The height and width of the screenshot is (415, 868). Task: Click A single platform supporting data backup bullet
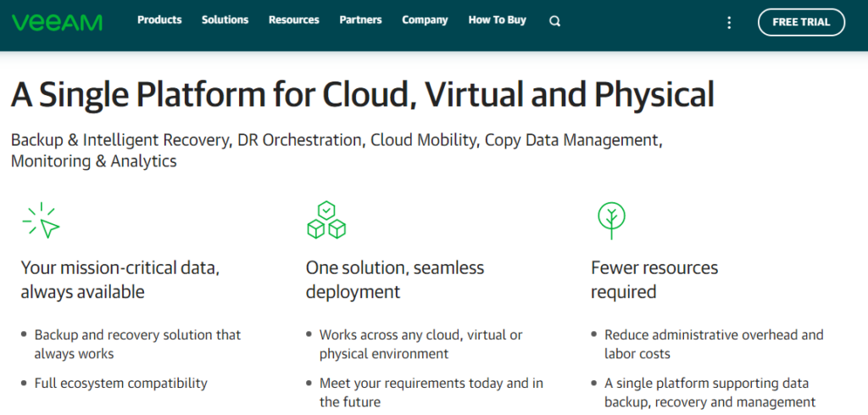709,392
